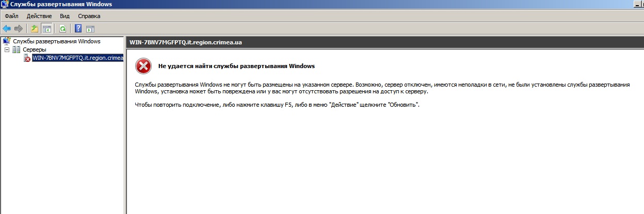The width and height of the screenshot is (644, 214).
Task: Open Help using the blue question-mark icon
Action: point(78,28)
